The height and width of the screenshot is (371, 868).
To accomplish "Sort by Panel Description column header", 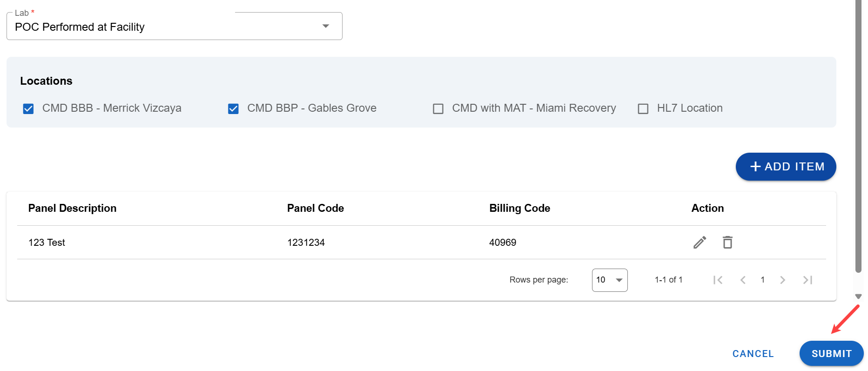I will tap(72, 208).
